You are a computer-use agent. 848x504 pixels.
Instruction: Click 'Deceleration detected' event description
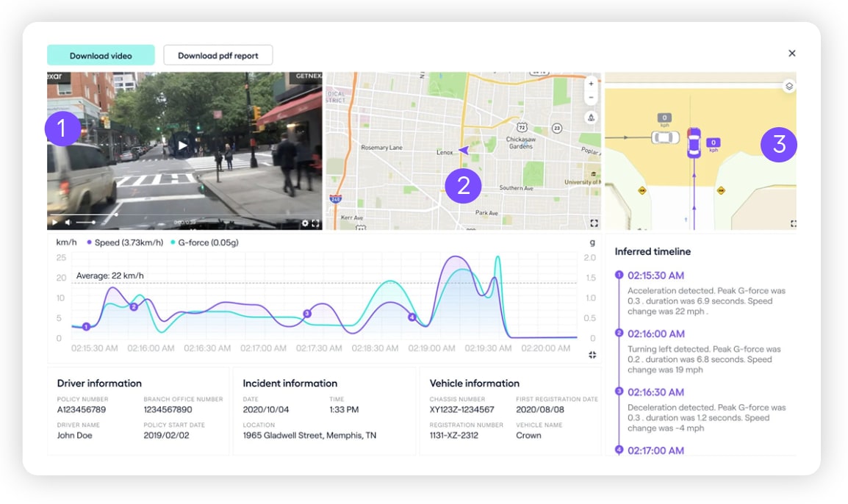[706, 418]
